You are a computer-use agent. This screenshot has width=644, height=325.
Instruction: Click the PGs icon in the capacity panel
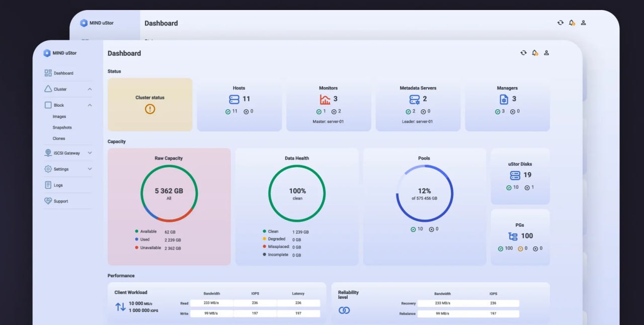(513, 235)
